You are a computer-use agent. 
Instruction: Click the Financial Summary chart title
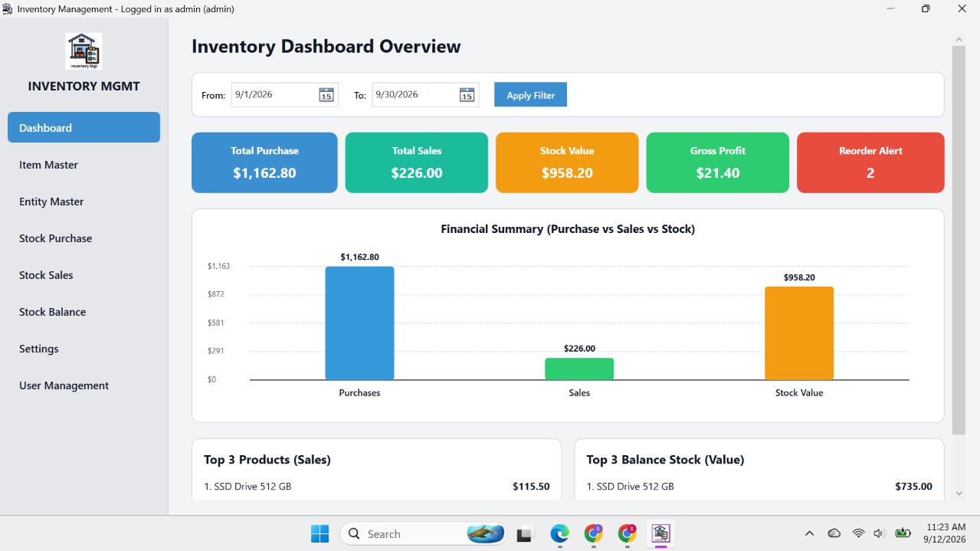click(x=568, y=229)
